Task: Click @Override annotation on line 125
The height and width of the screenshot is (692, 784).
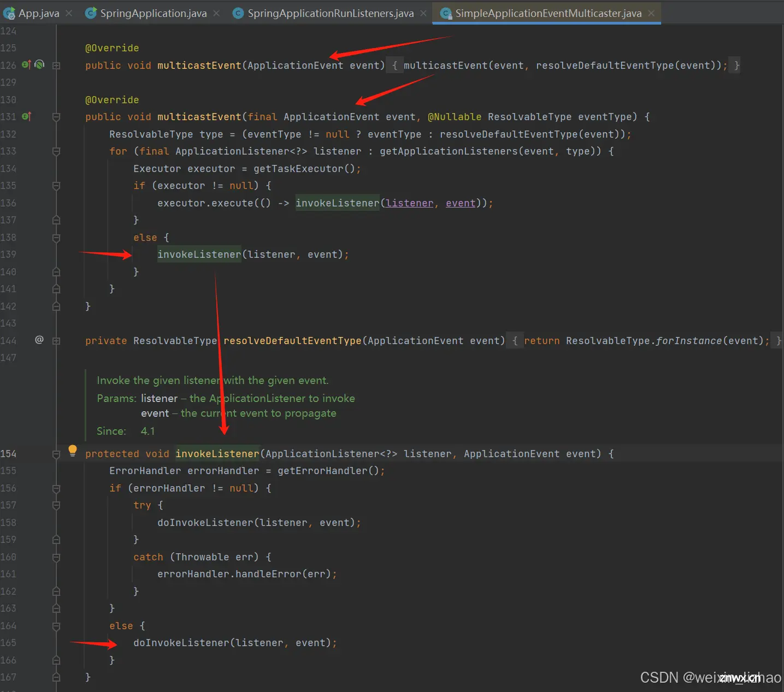Action: pyautogui.click(x=112, y=48)
